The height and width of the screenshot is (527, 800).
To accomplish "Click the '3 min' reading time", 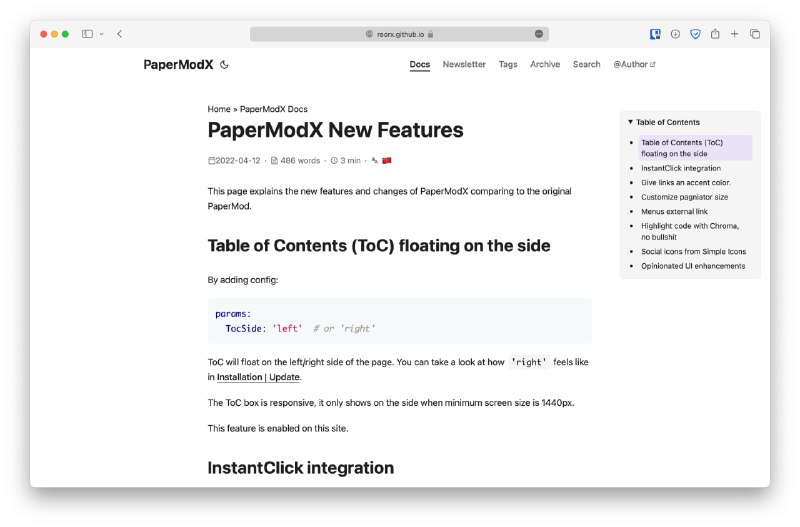I will tap(345, 161).
